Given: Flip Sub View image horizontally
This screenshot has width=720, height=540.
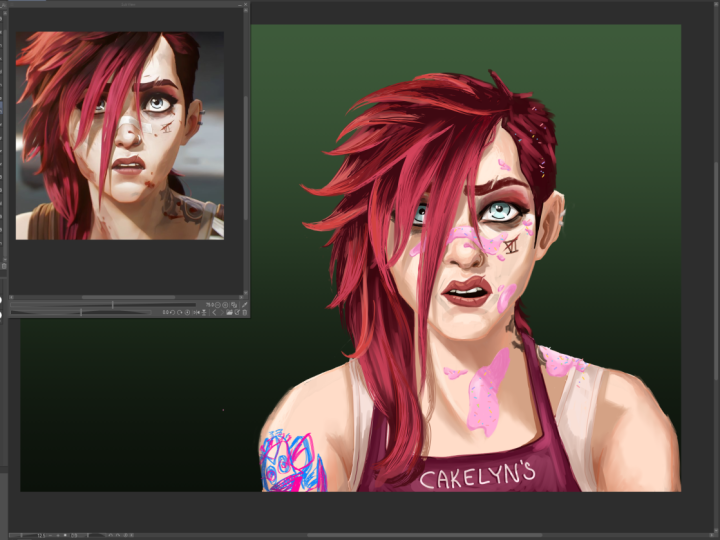Looking at the screenshot, I should click(x=197, y=313).
